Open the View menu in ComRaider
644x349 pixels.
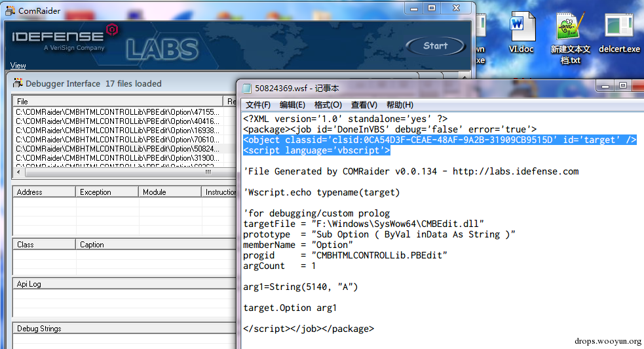tap(18, 66)
